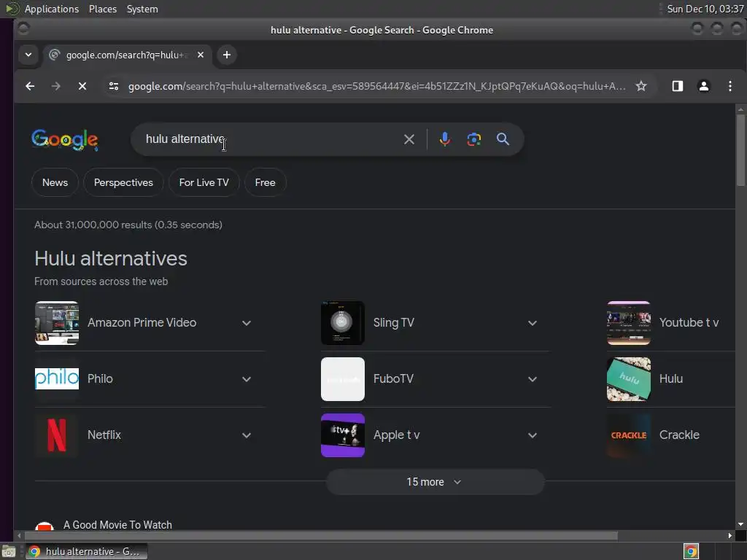Click the date and time clock

click(705, 9)
